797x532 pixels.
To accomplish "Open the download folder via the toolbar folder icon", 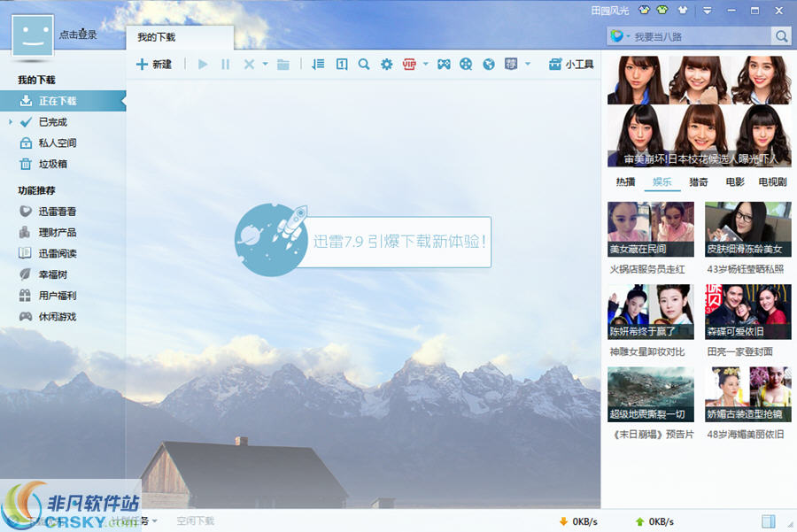I will click(283, 64).
